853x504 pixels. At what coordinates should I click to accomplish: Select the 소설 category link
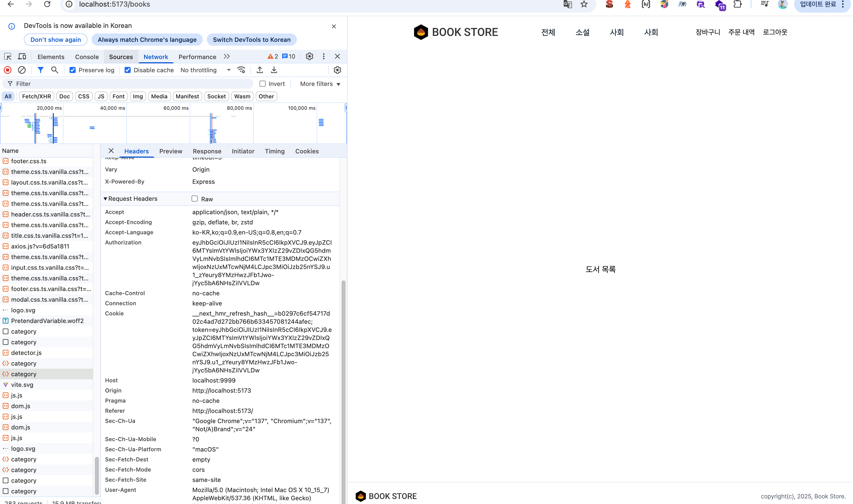[x=583, y=32]
